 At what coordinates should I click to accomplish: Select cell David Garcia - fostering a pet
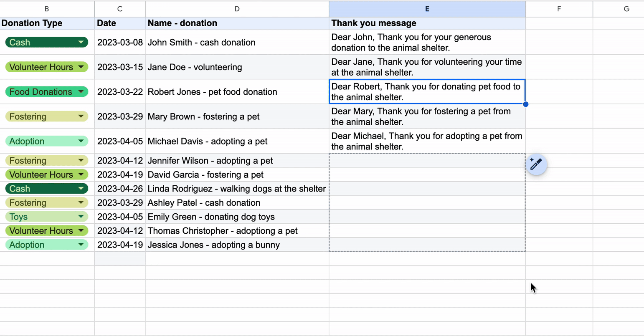pos(237,174)
